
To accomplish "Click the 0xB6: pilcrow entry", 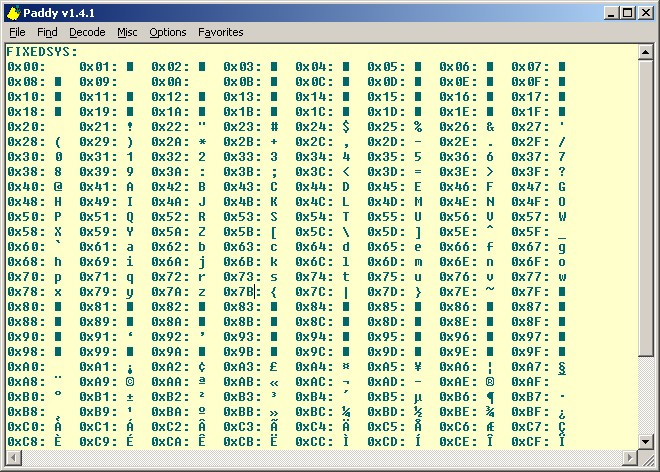I will pos(467,397).
